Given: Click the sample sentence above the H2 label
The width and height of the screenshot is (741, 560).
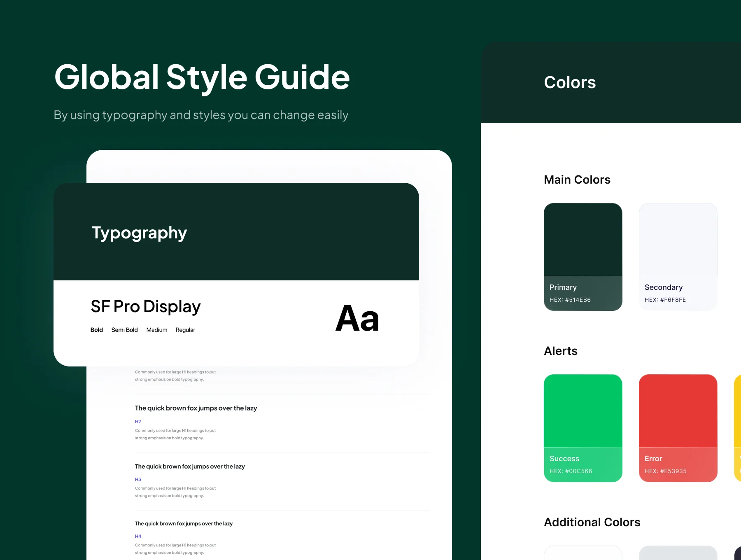Looking at the screenshot, I should click(x=196, y=408).
